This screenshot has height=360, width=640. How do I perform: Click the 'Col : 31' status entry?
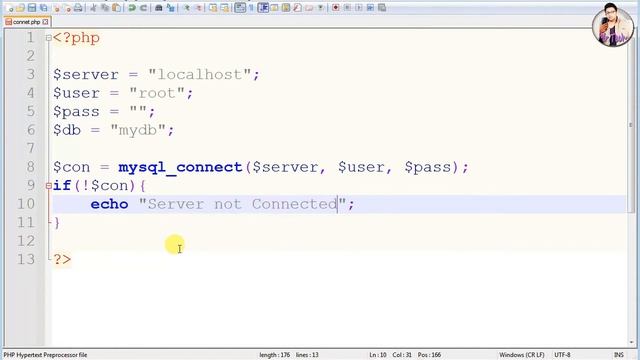[402, 355]
